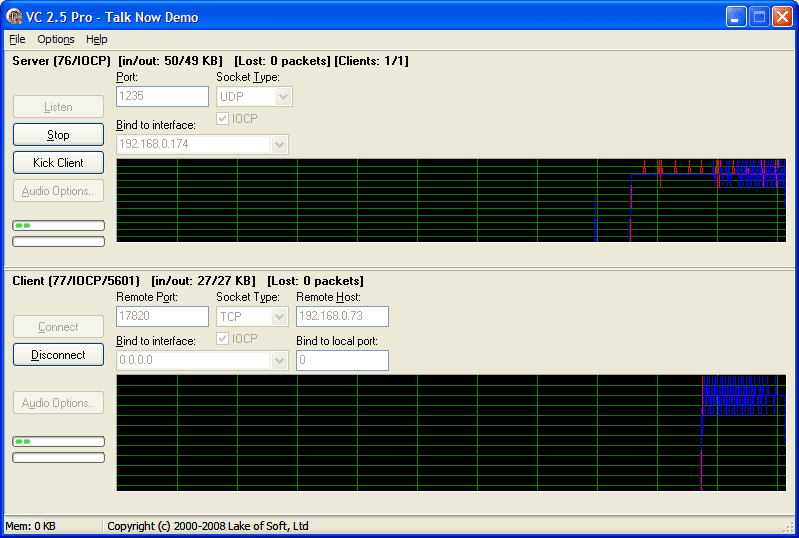This screenshot has height=538, width=799.
Task: Expand the server Socket Type UDP dropdown
Action: point(283,97)
